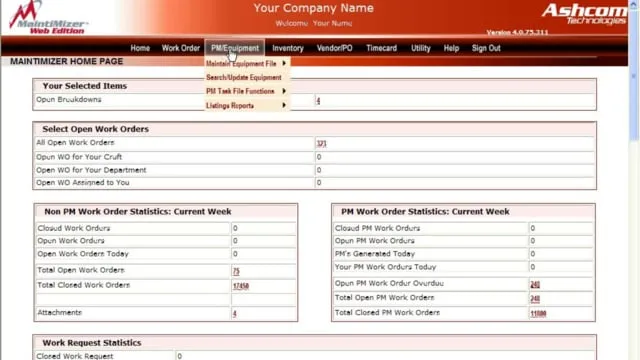This screenshot has width=640, height=360.
Task: Click 'Open WO Assigned to You' label
Action: coord(82,182)
